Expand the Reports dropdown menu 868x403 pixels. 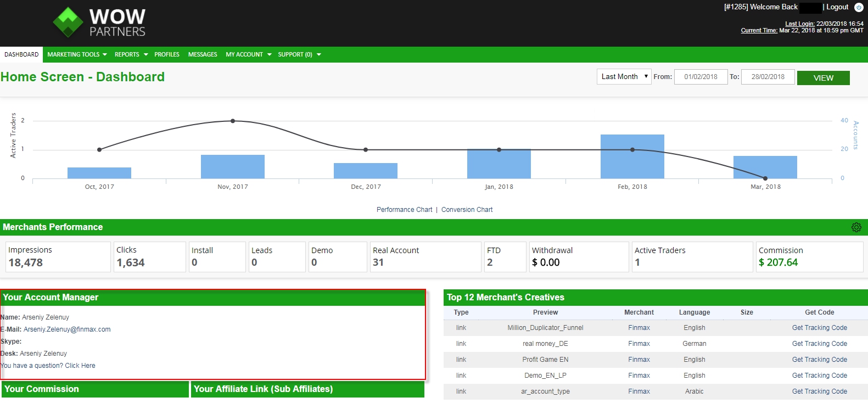(131, 54)
